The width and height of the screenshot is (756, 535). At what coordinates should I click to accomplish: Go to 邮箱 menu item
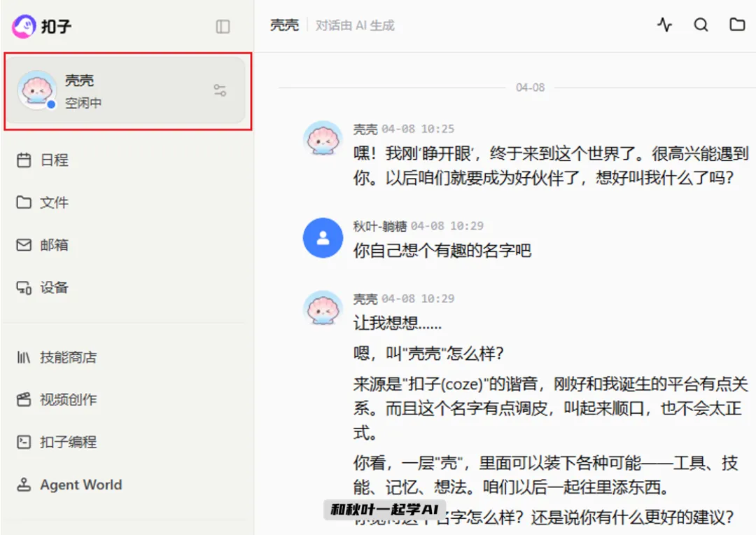[x=55, y=245]
